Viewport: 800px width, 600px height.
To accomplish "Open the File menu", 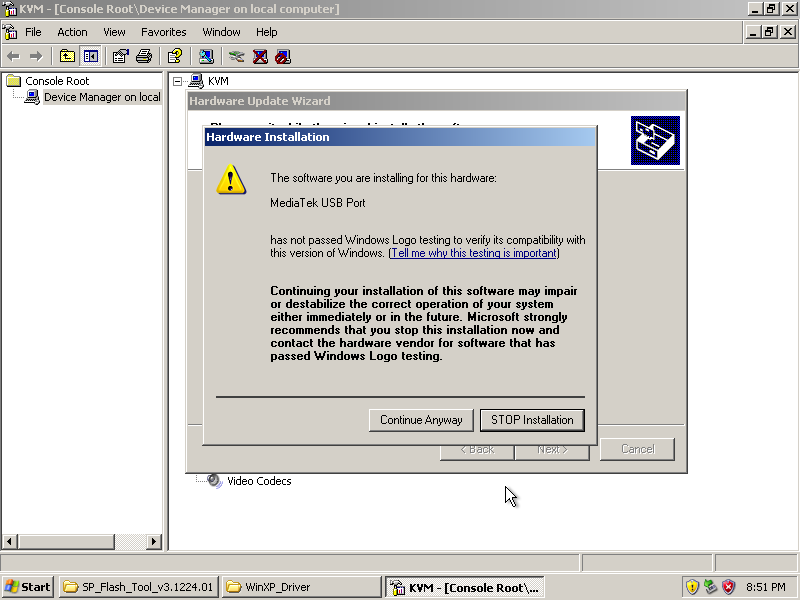I will (x=33, y=32).
